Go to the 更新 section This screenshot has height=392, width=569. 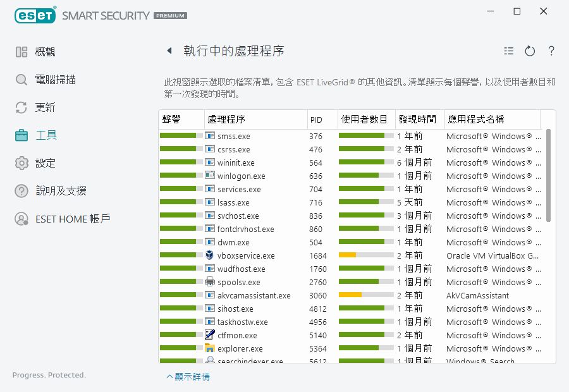[45, 107]
